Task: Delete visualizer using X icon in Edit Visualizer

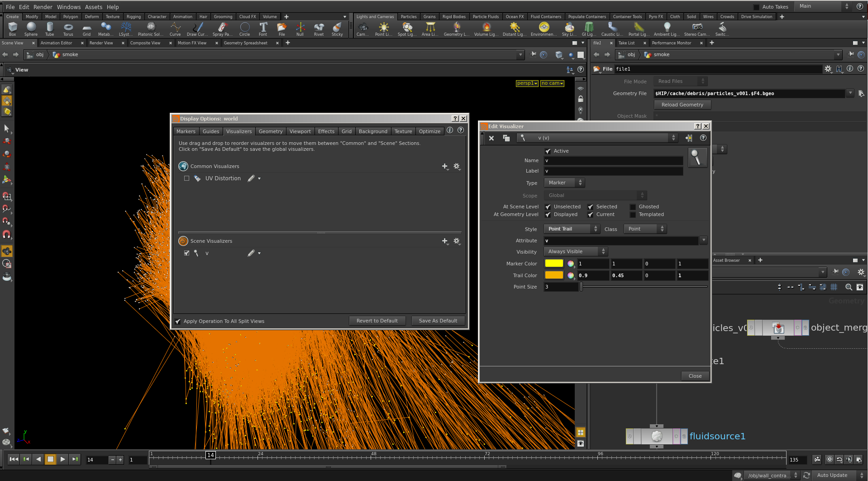Action: 491,138
